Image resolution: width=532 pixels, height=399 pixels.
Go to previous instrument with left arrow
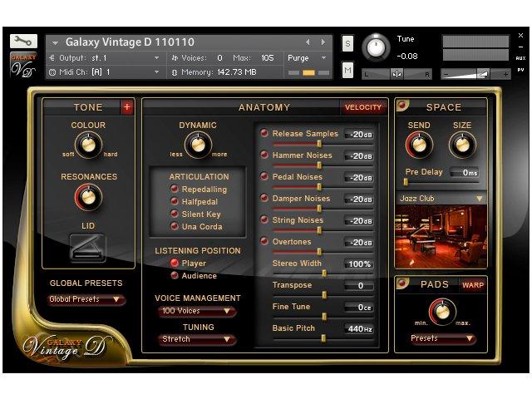(308, 42)
